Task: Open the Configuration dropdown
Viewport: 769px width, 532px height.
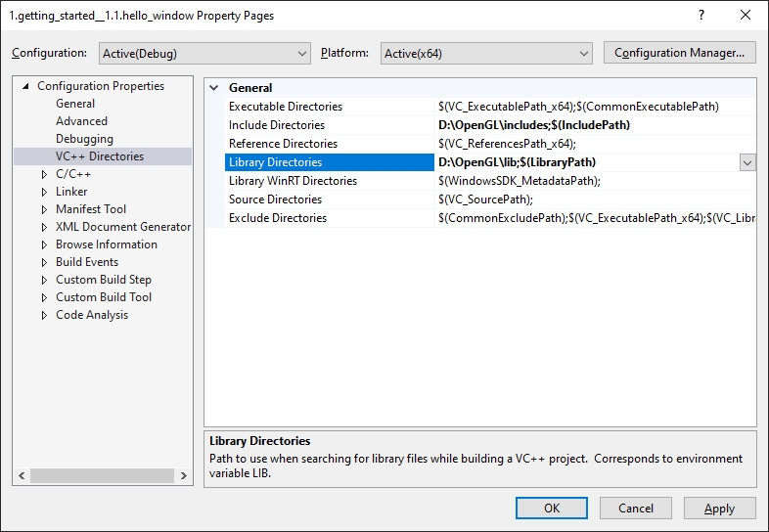Action: [204, 53]
